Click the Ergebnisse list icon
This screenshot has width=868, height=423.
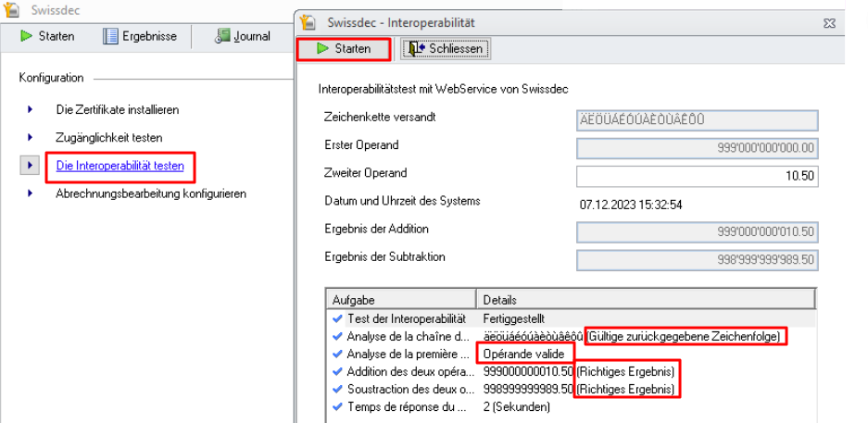pyautogui.click(x=110, y=36)
